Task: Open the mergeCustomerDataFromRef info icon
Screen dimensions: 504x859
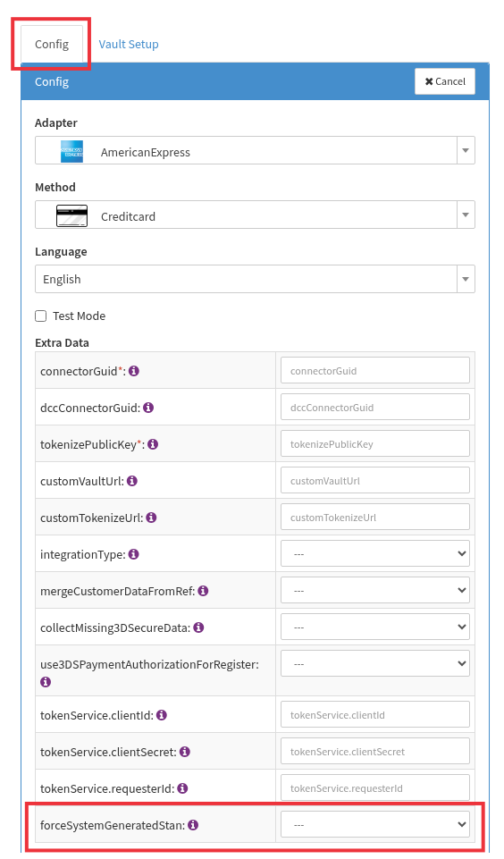Action: 203,591
